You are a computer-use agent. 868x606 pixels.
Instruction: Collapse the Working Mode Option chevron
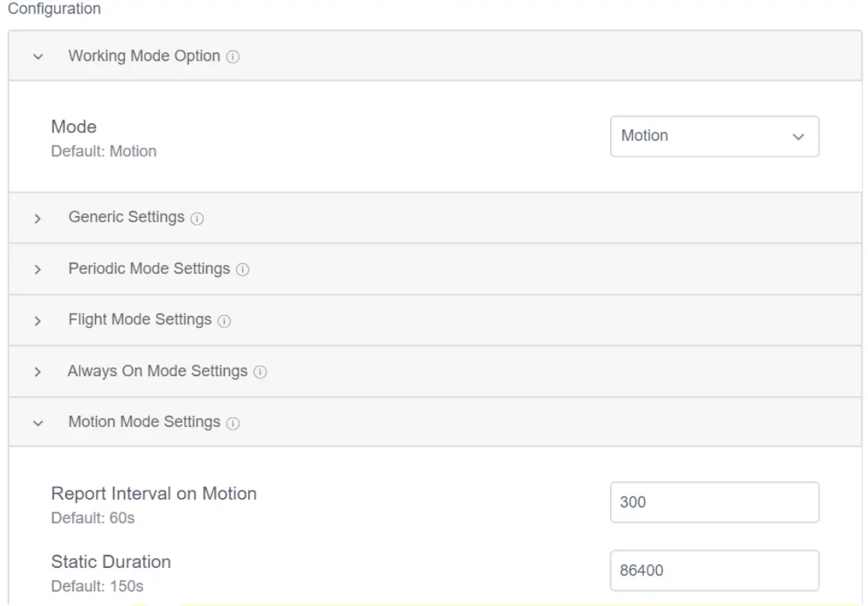point(38,57)
